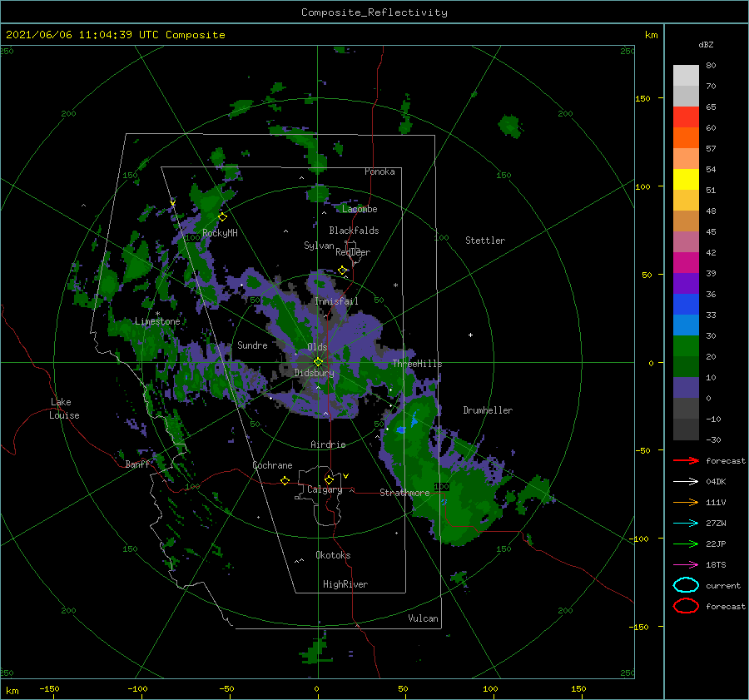Click the yellow V marker east of Calgary
This screenshot has height=700, width=749.
345,476
